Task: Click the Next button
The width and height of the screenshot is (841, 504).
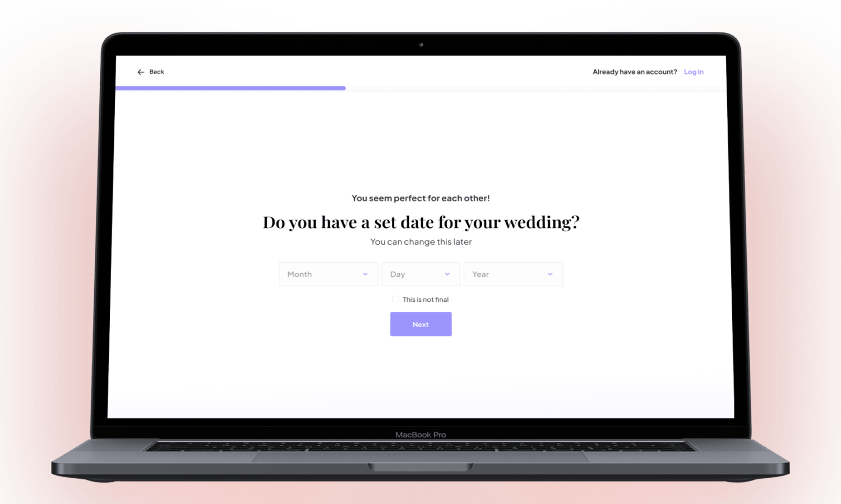Action: [420, 324]
